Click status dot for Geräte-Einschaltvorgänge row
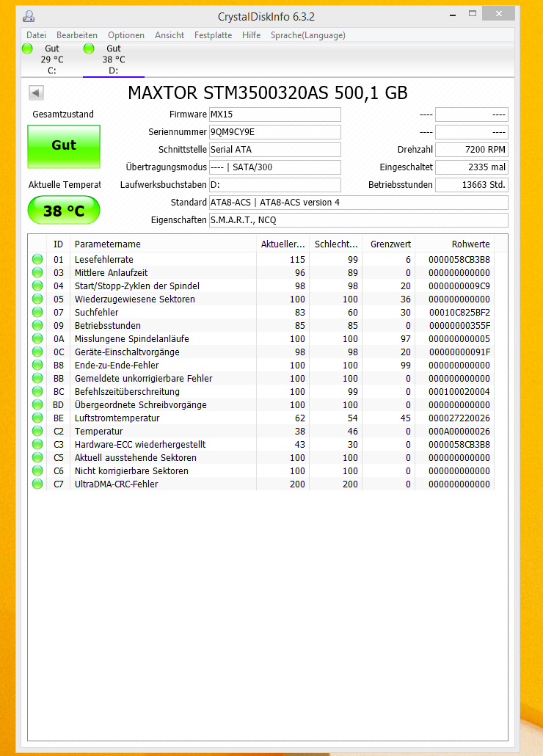543x756 pixels. click(37, 352)
